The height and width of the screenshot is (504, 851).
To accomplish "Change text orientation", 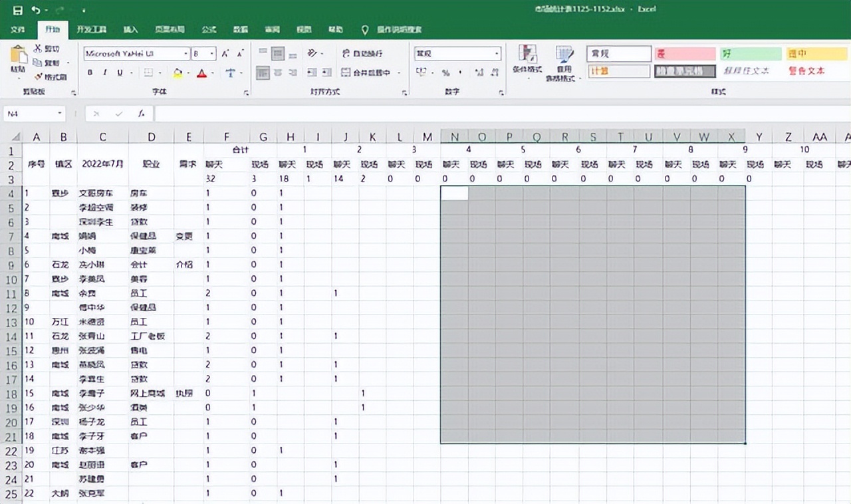I will (312, 53).
